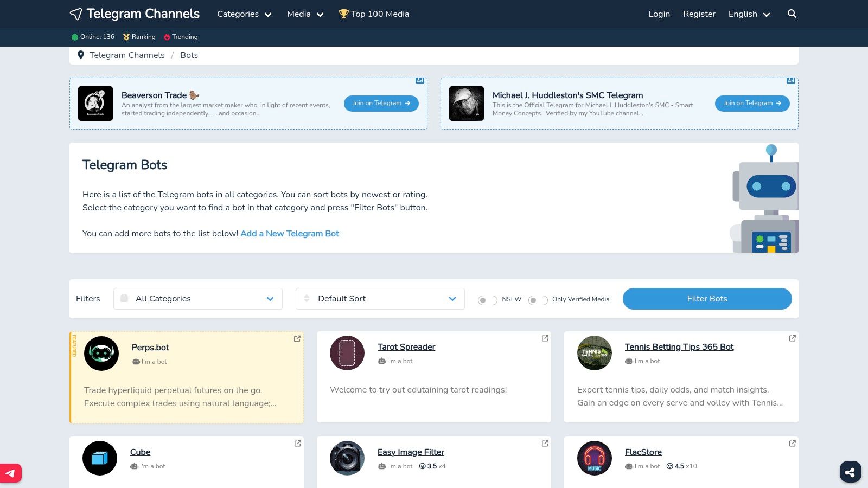Viewport: 868px width, 488px height.
Task: Click Register in the navbar
Action: pyautogui.click(x=699, y=14)
